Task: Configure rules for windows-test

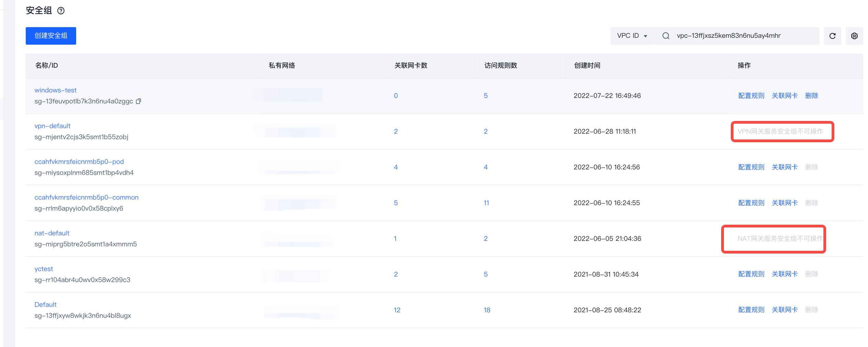Action: point(751,96)
